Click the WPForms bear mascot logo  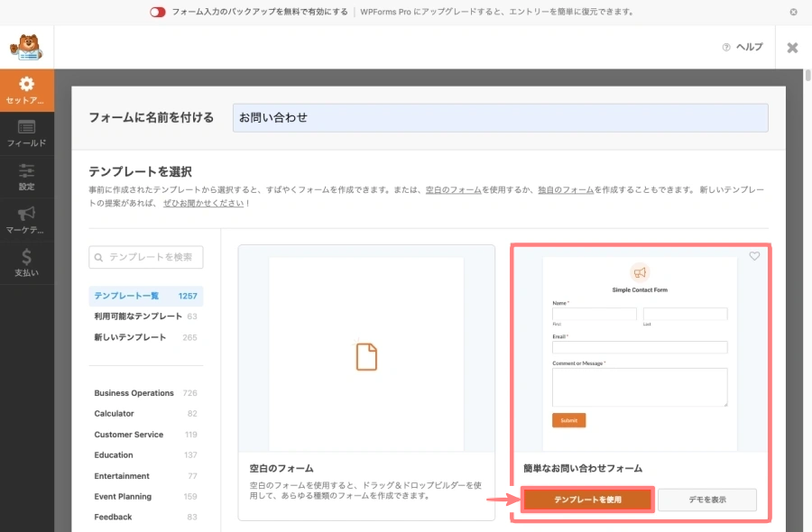click(26, 47)
